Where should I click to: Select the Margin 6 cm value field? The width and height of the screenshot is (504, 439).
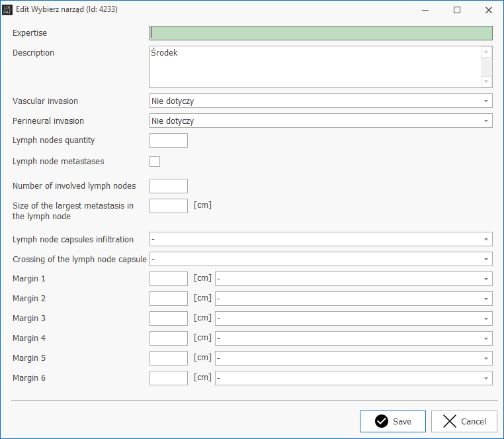pos(169,378)
